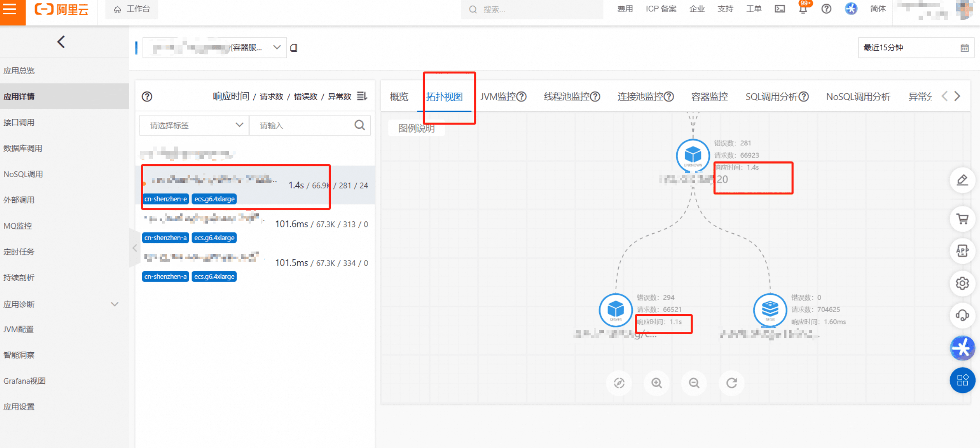Expand the 请选择标签 dropdown
This screenshot has width=980, height=448.
[x=194, y=125]
